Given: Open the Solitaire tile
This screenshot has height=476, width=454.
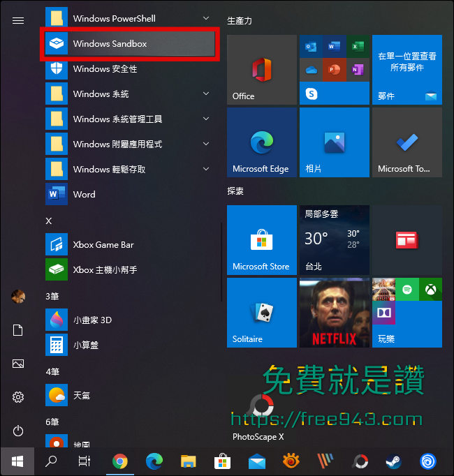Looking at the screenshot, I should click(x=262, y=313).
